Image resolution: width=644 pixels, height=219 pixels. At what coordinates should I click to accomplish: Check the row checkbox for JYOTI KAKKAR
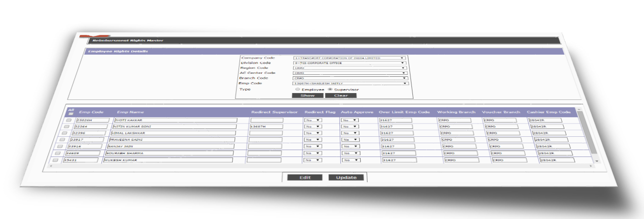tap(69, 120)
